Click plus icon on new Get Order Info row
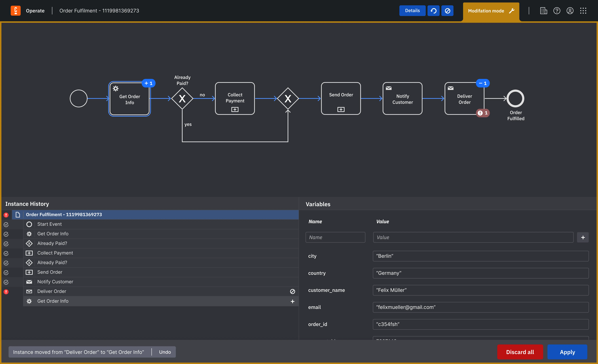Screen dimensions: 598x364 [292, 301]
